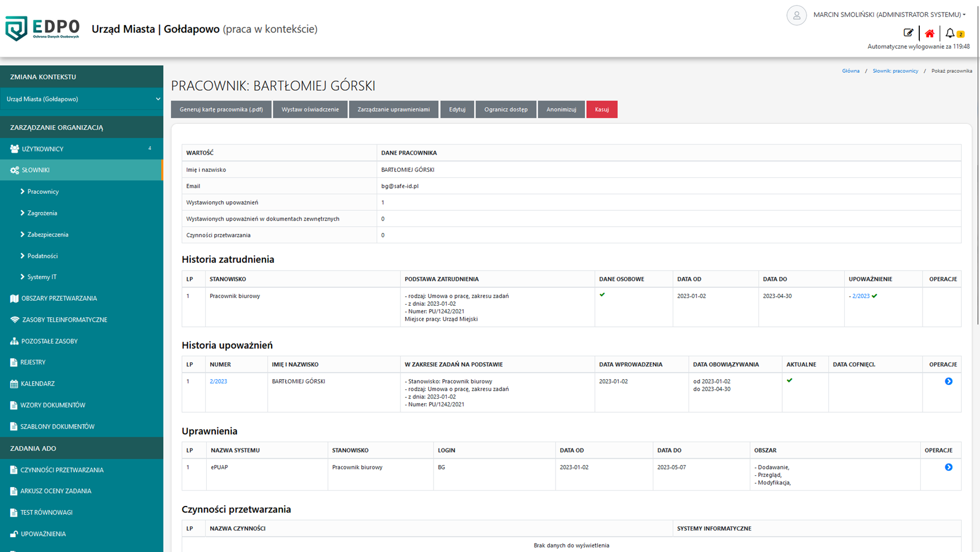Open Główna breadcrumb link
The height and width of the screenshot is (552, 980).
tap(850, 71)
